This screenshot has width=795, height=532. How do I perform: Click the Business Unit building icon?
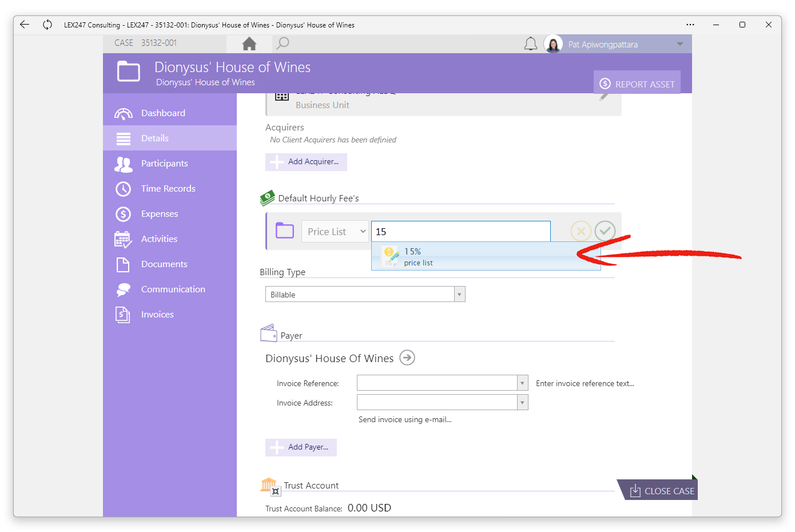pos(282,97)
